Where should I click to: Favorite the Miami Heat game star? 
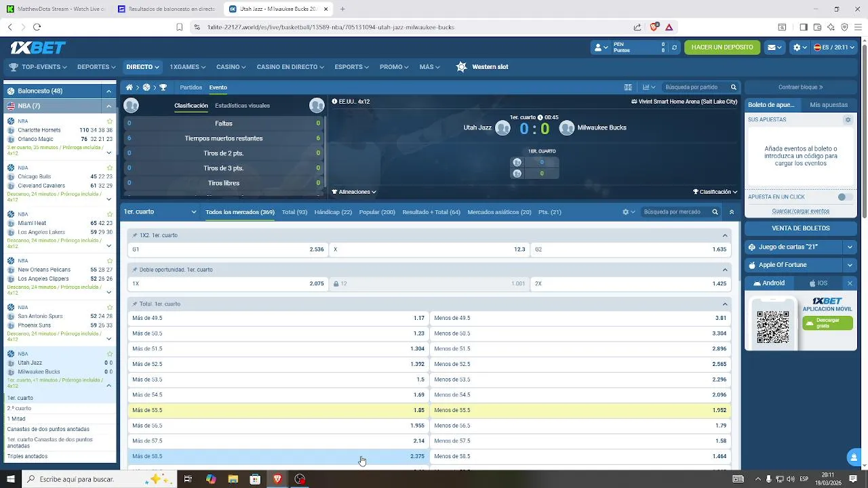(x=110, y=214)
